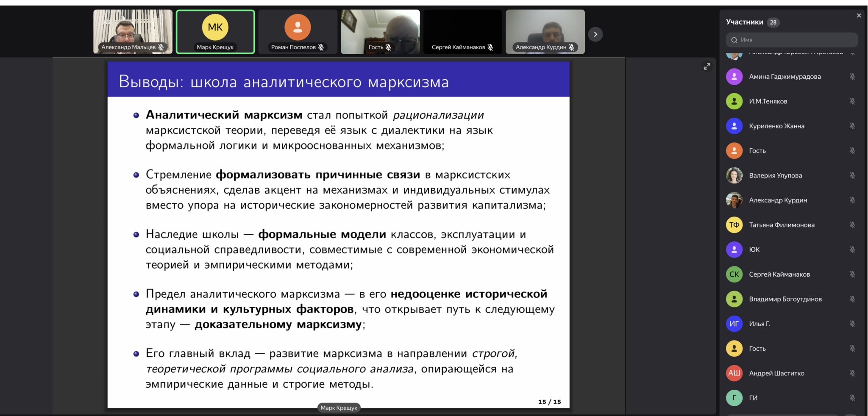Select Марк Крещук speaker tile
The image size is (868, 416).
click(x=215, y=32)
